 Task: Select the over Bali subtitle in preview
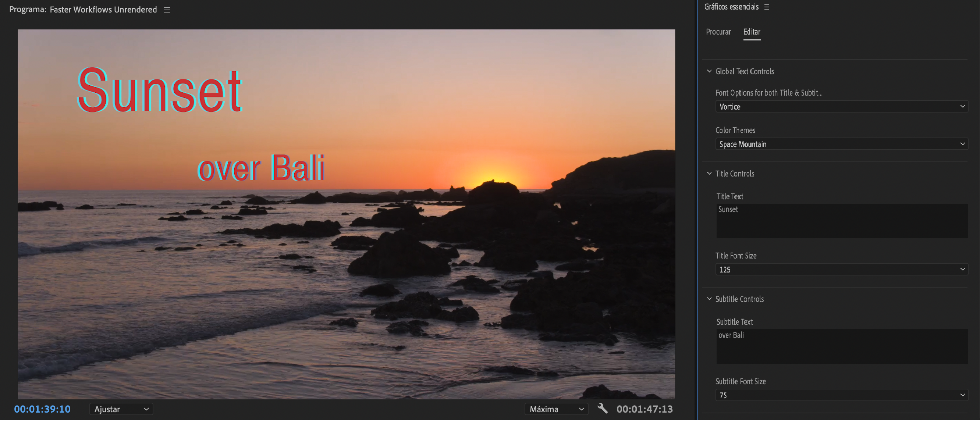261,168
